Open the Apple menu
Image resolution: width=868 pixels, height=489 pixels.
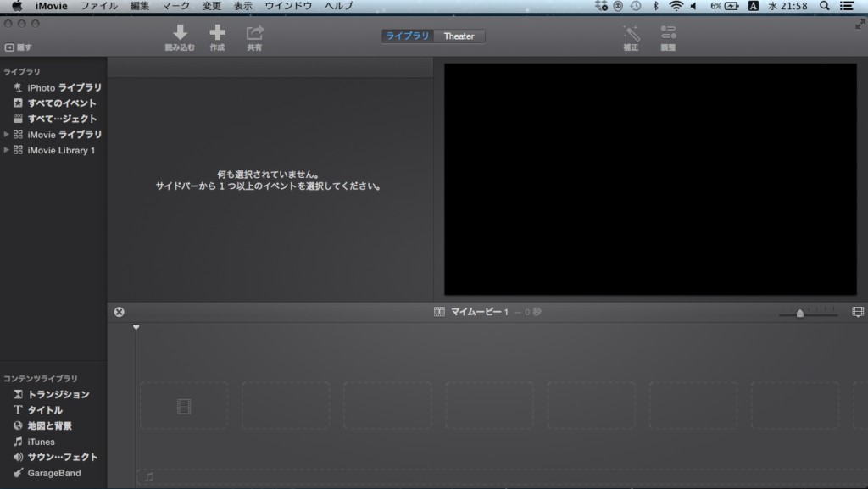click(17, 6)
